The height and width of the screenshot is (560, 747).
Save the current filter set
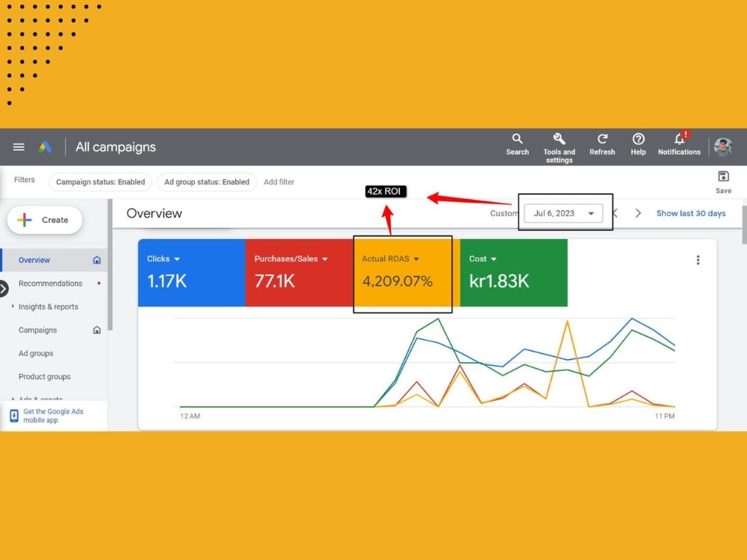[x=723, y=182]
